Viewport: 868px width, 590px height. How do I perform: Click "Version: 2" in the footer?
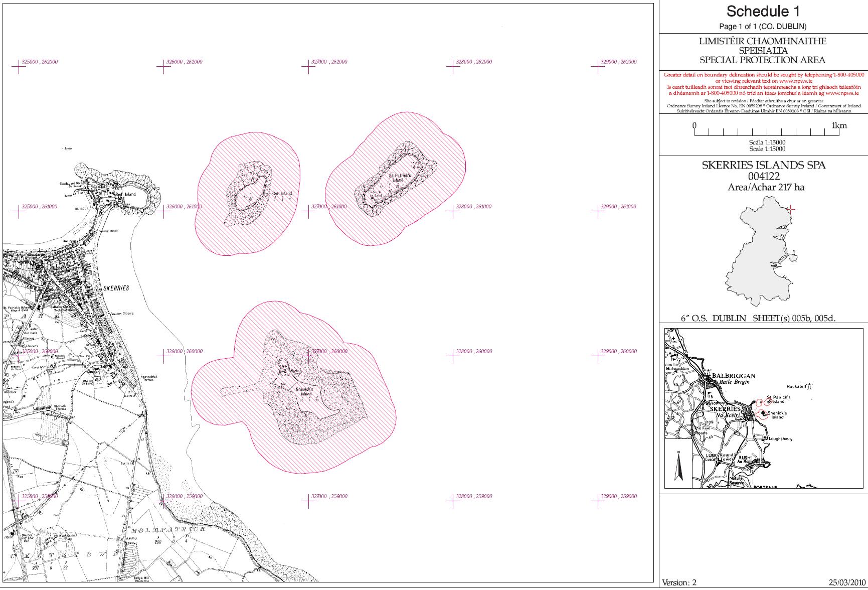(679, 583)
